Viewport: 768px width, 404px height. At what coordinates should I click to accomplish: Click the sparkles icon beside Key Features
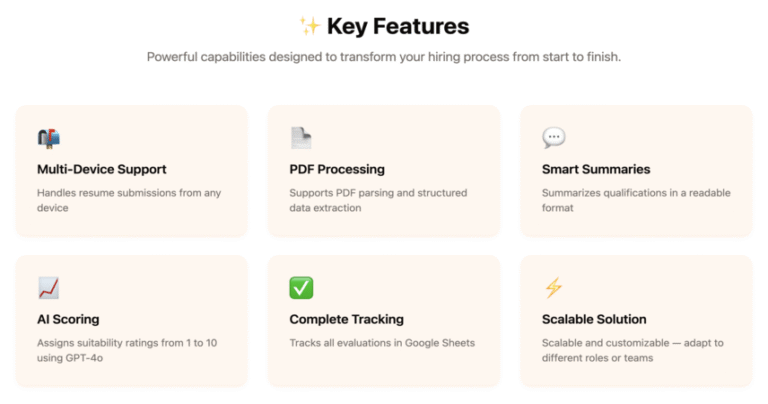pyautogui.click(x=310, y=26)
